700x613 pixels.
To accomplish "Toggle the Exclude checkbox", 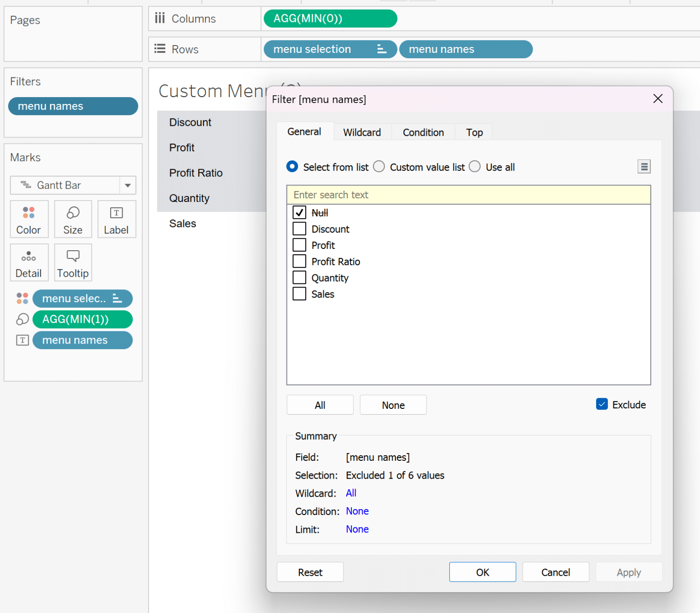I will (602, 404).
